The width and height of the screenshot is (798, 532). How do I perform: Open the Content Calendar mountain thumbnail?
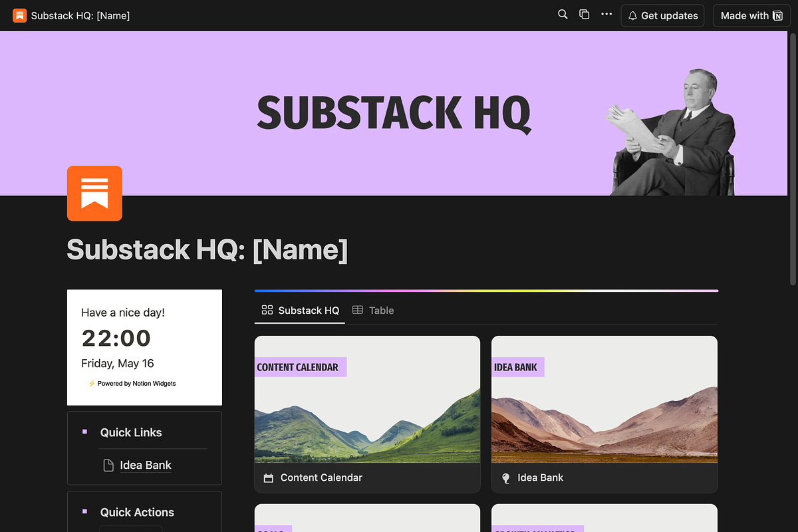point(367,399)
